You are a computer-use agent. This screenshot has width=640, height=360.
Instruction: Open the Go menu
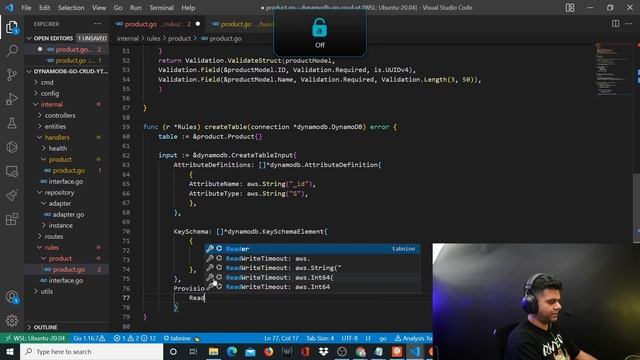click(x=118, y=7)
